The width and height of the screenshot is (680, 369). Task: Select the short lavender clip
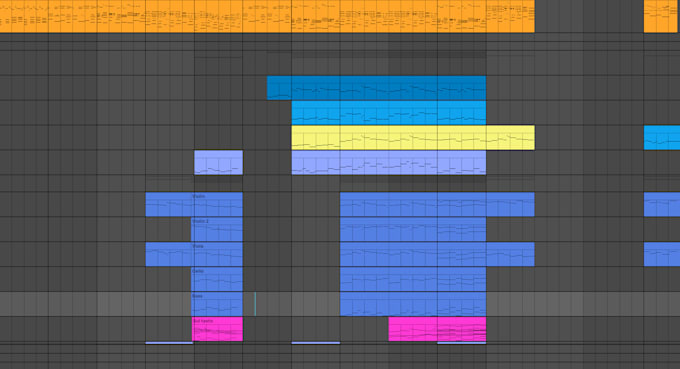(x=219, y=163)
